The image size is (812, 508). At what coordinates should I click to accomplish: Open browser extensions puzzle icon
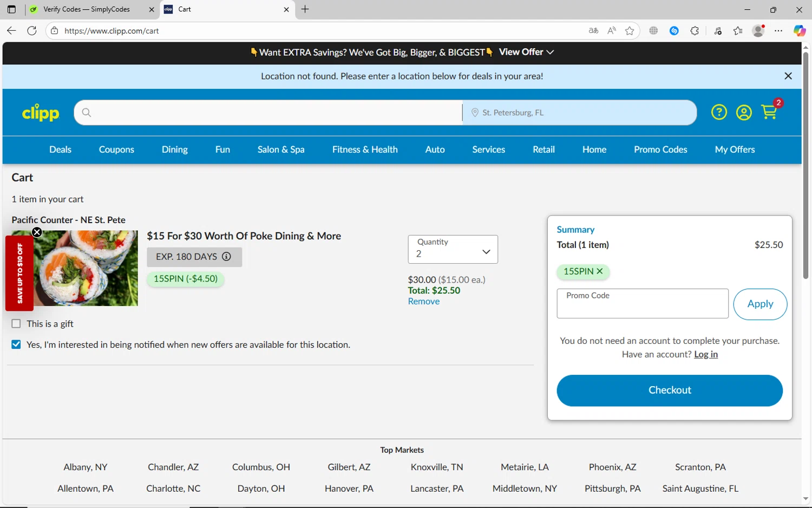coord(695,31)
